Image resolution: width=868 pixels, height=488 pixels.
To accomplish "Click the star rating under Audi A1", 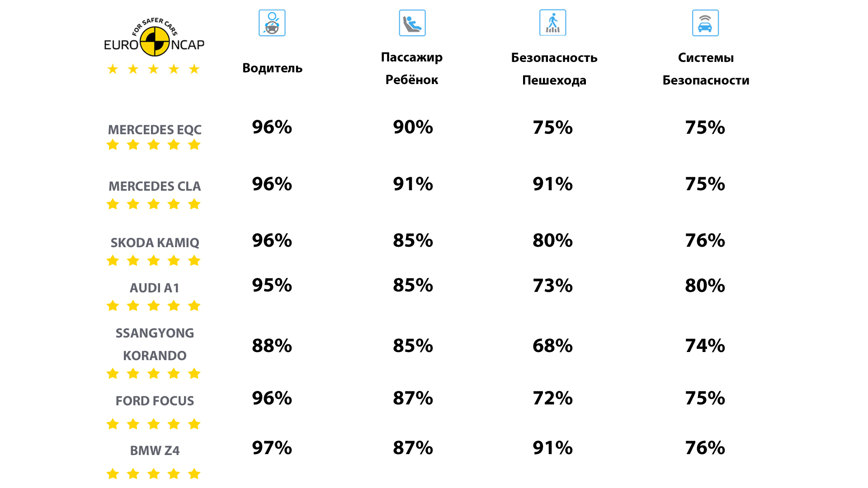I will (153, 306).
